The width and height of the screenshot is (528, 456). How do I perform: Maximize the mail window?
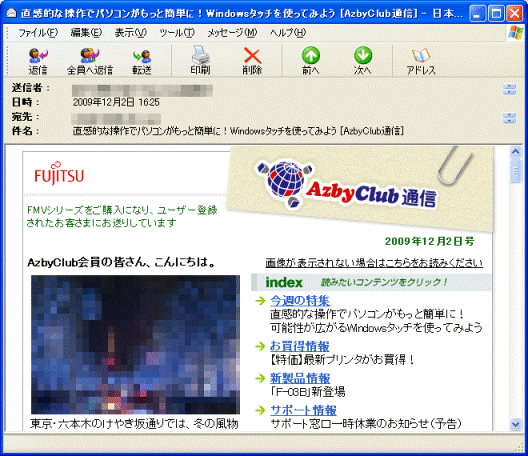(496, 14)
